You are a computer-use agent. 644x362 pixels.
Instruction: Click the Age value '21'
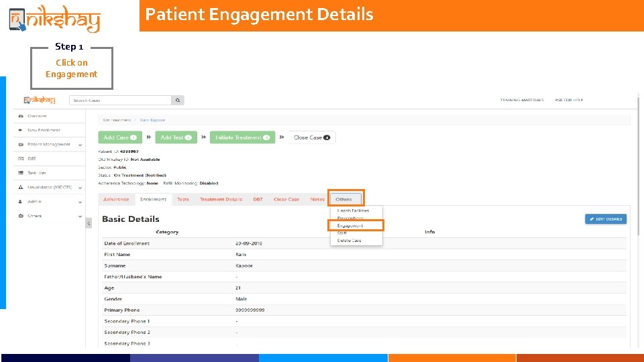pos(238,288)
